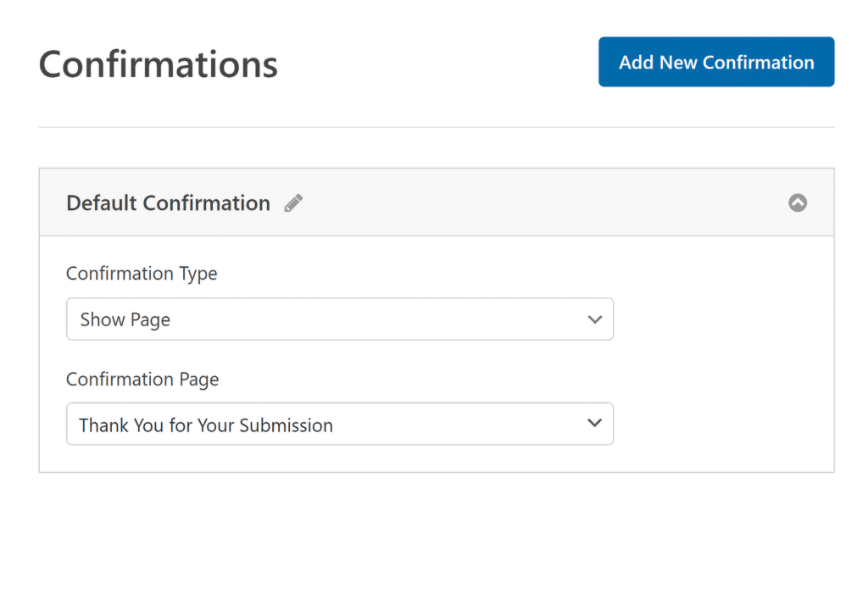Expand the Show Page selection list
Image resolution: width=868 pixels, height=616 pixels.
(339, 319)
